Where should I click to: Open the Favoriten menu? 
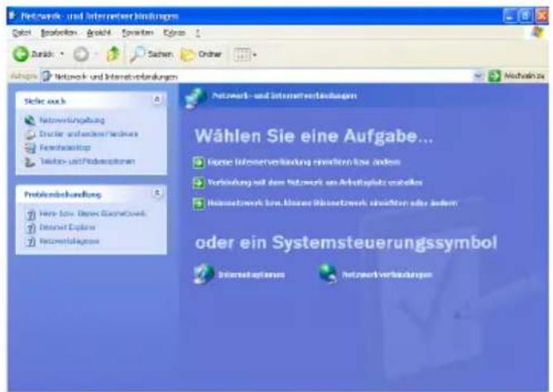click(137, 33)
